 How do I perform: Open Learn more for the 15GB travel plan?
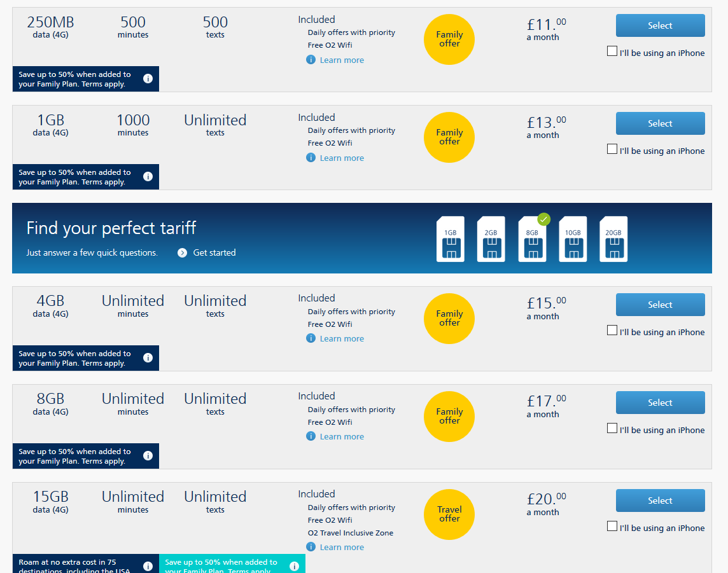tap(342, 547)
